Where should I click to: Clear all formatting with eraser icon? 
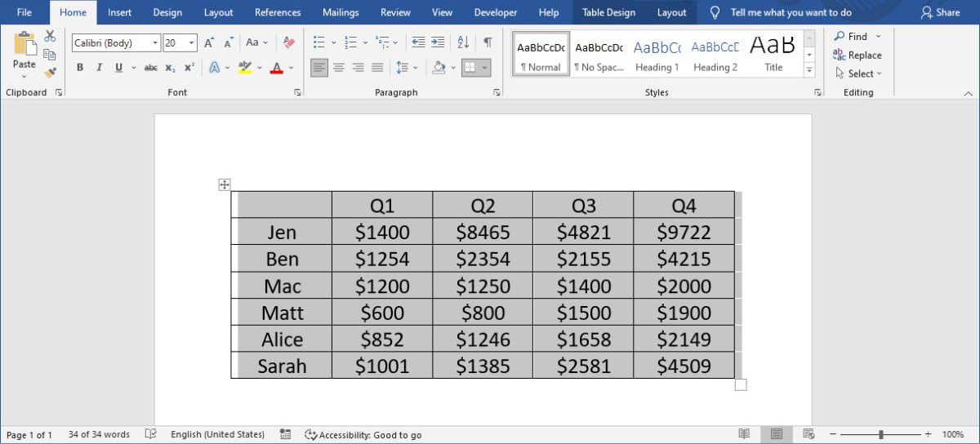click(288, 42)
